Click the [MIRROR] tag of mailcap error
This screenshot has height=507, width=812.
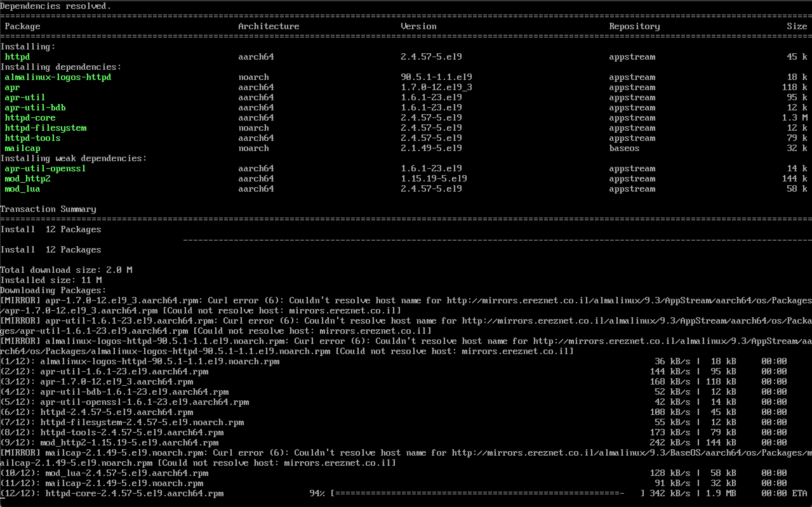pyautogui.click(x=20, y=453)
